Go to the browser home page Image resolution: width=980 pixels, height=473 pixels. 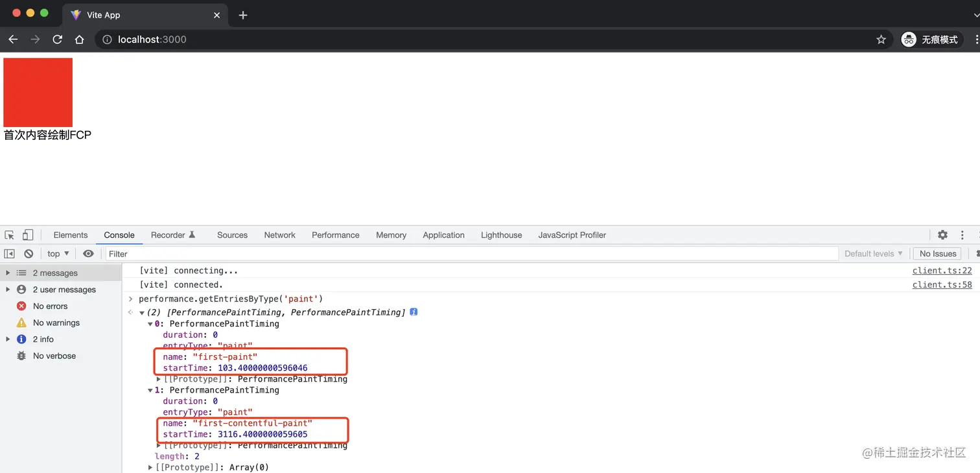point(79,40)
